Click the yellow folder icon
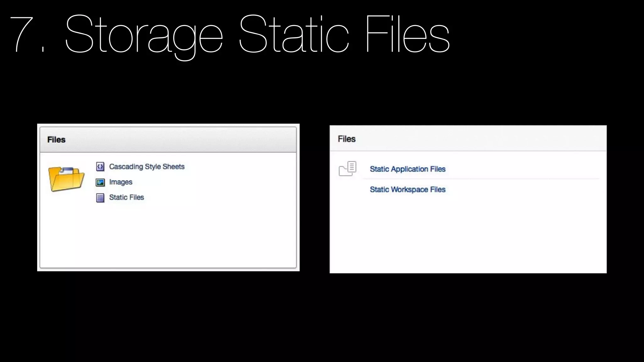The image size is (644, 362). (66, 179)
